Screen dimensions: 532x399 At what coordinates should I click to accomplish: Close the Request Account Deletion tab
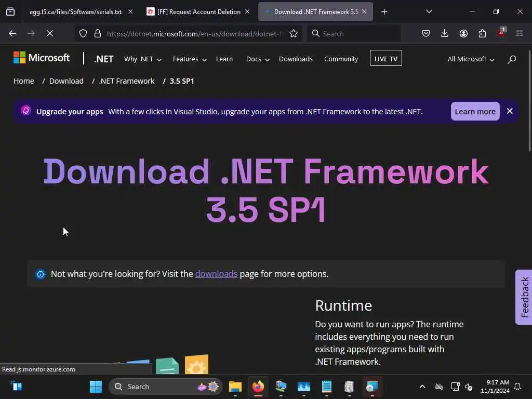pos(247,12)
